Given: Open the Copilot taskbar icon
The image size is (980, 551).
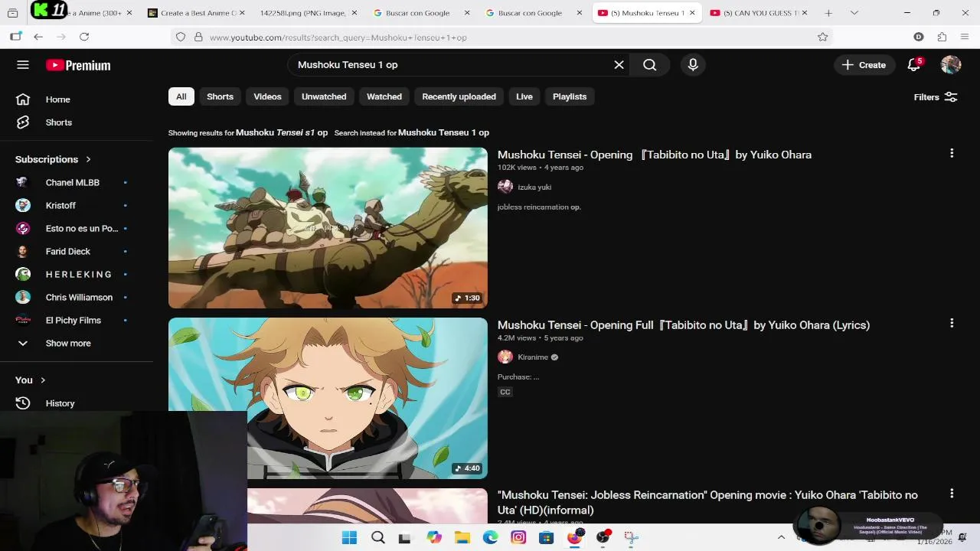Looking at the screenshot, I should coord(434,537).
